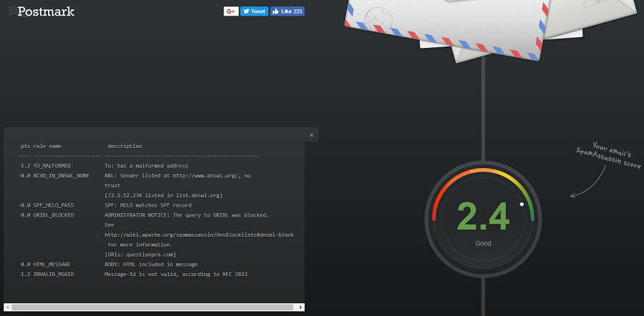Open the wiki.apache.org DnsBlocklists URL
This screenshot has width=644, height=316.
pos(199,234)
